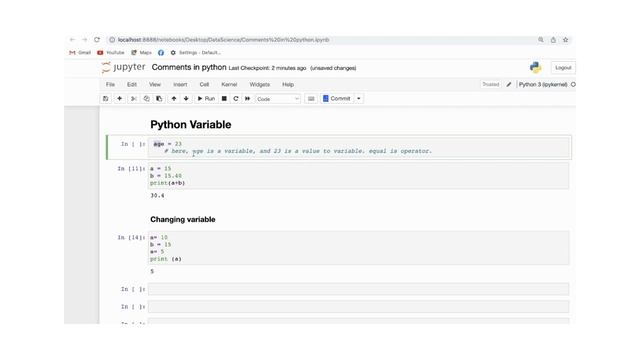Insert cell below with plus icon
The height and width of the screenshot is (360, 640).
coord(120,98)
